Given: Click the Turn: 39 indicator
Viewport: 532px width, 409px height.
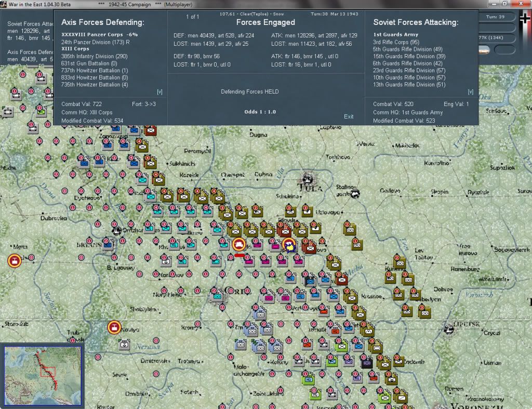Looking at the screenshot, I should tap(495, 17).
